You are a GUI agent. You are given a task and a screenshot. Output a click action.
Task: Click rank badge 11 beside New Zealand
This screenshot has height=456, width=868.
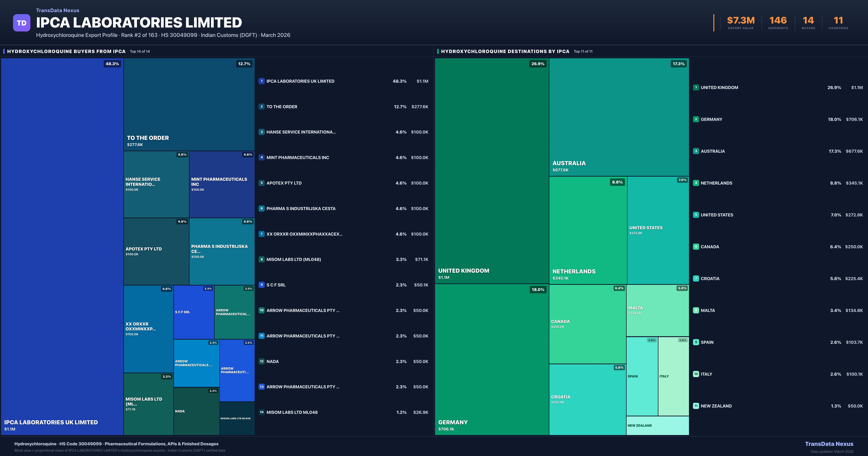696,406
